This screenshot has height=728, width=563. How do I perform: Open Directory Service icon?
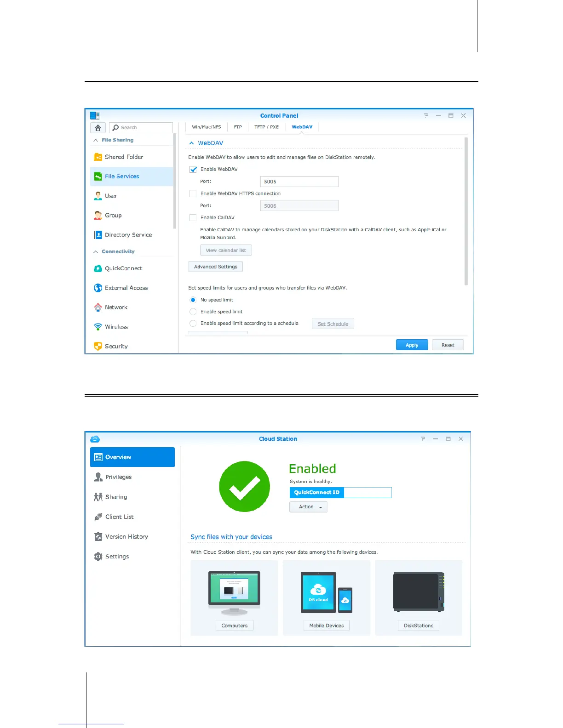(x=98, y=235)
